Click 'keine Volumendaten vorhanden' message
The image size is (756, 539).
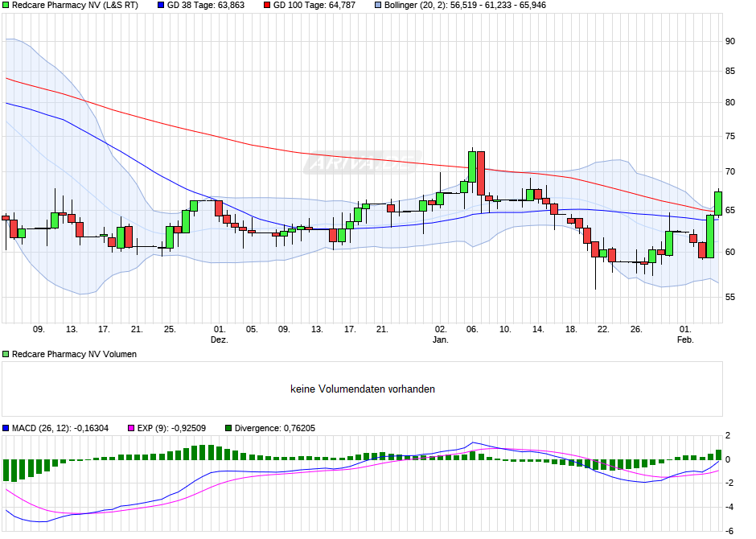(363, 389)
